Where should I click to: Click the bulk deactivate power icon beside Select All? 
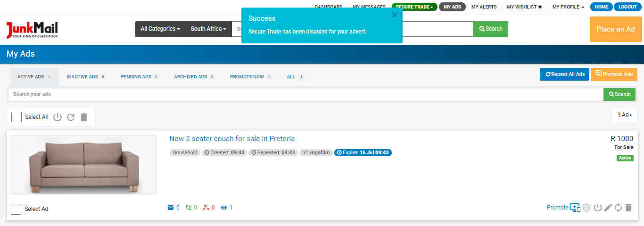(x=58, y=117)
